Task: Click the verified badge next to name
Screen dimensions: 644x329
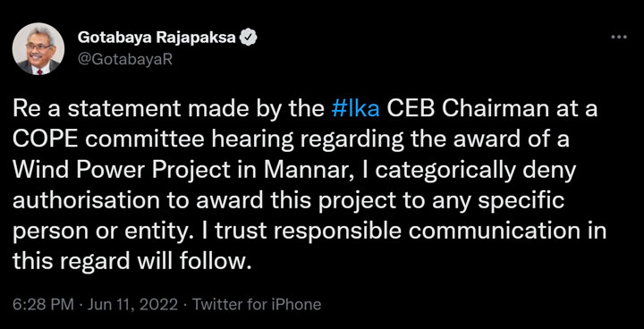Action: (x=249, y=38)
